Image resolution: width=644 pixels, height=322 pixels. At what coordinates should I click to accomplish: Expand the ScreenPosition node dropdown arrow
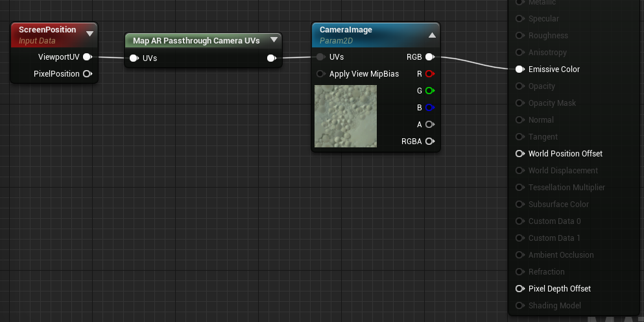(x=89, y=34)
